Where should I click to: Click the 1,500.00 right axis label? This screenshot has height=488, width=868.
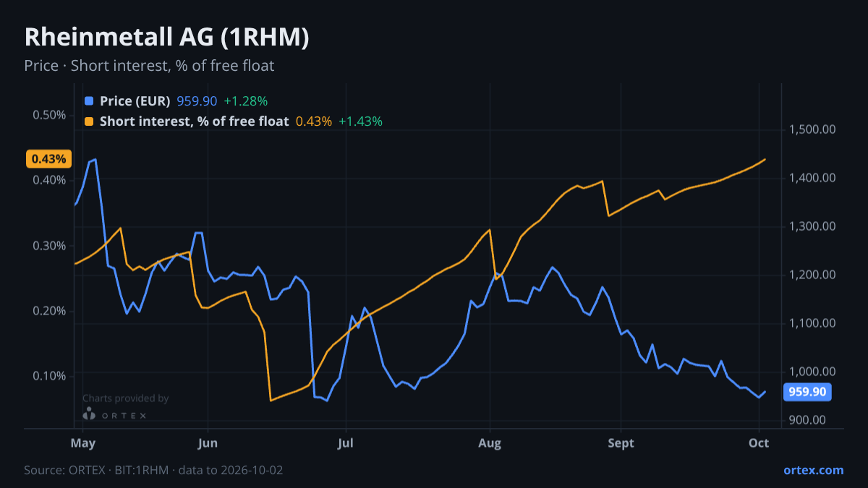coord(812,129)
